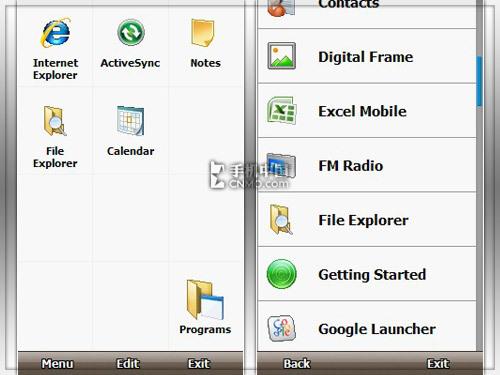500x375 pixels.
Task: Exit the home screen panel
Action: tap(199, 364)
